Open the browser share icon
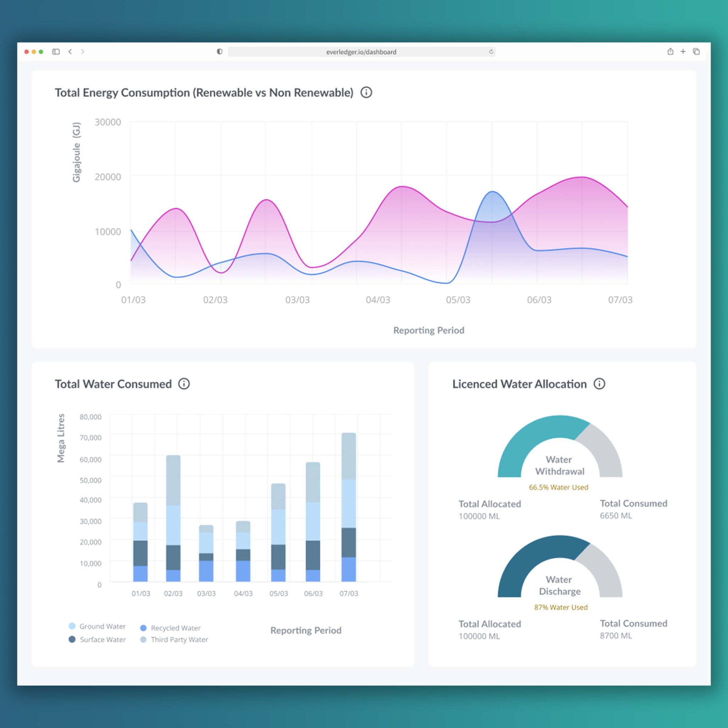This screenshot has height=728, width=728. pyautogui.click(x=670, y=52)
